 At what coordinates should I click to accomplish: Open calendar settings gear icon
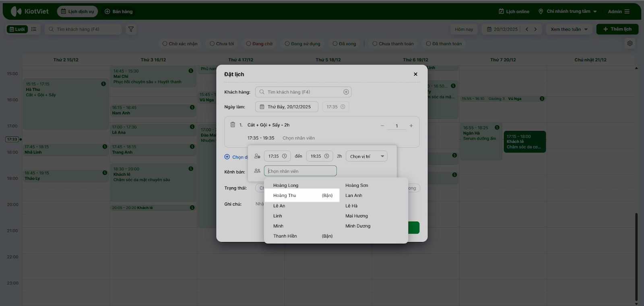630,43
